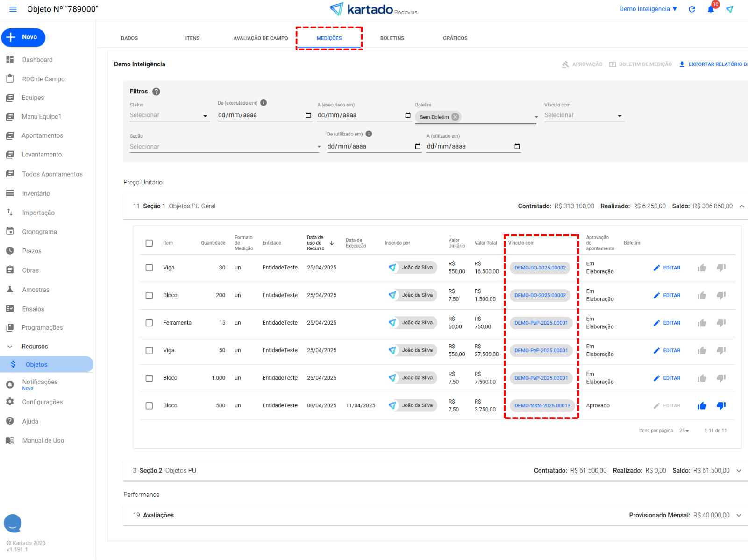Image resolution: width=748 pixels, height=560 pixels.
Task: Check the select-all checkbox in table header
Action: [149, 243]
